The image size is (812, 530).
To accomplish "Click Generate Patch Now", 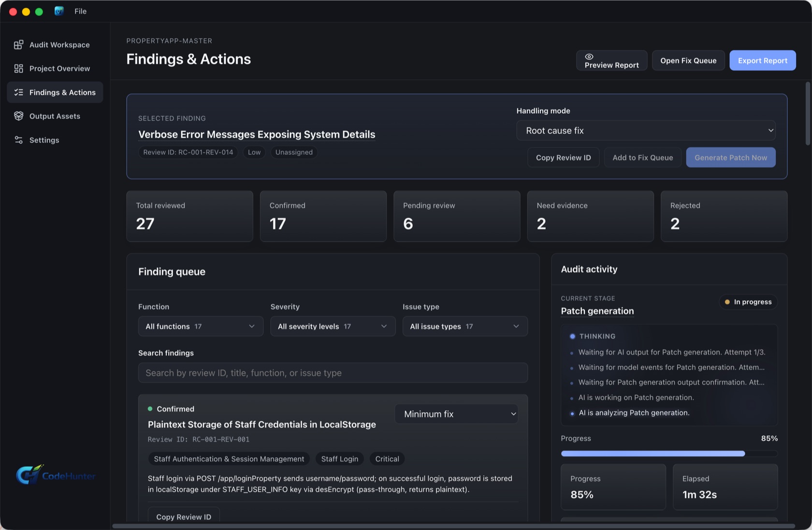I will pyautogui.click(x=730, y=158).
